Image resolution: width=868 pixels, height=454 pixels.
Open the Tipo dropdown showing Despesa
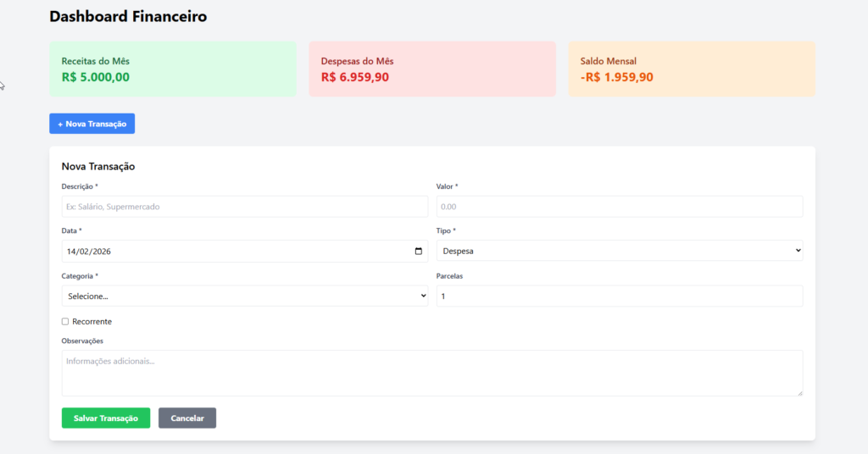[619, 252]
